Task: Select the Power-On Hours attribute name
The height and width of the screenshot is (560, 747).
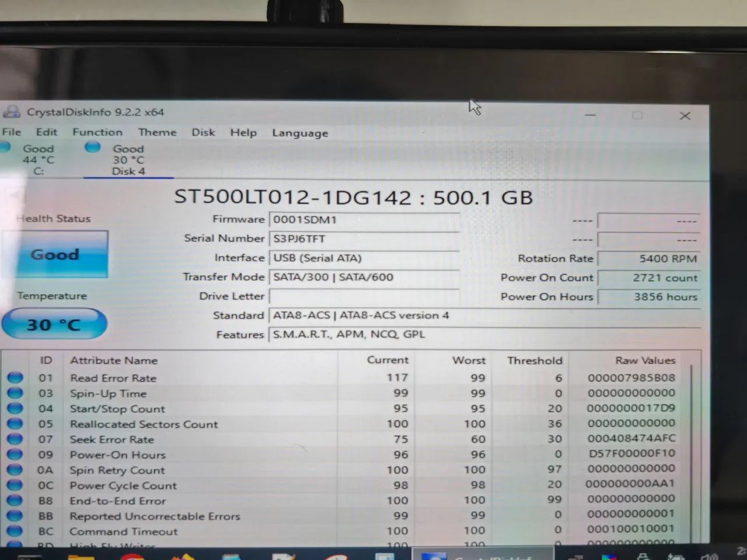Action: click(117, 454)
